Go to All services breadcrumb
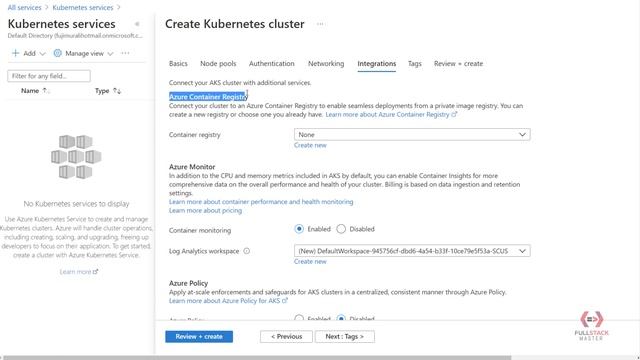Image resolution: width=640 pixels, height=360 pixels. (x=24, y=8)
